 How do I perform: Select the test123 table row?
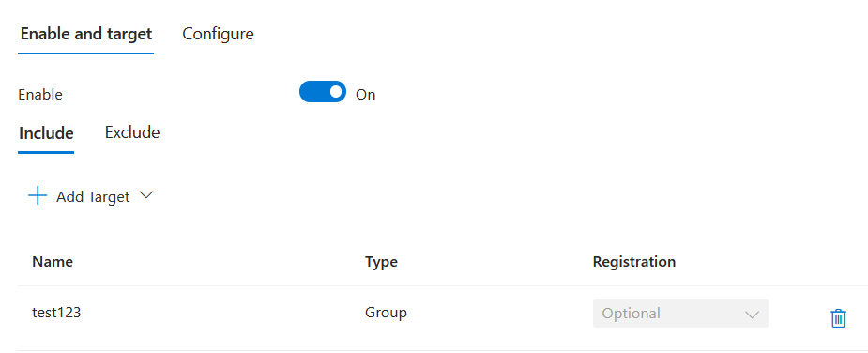point(443,318)
